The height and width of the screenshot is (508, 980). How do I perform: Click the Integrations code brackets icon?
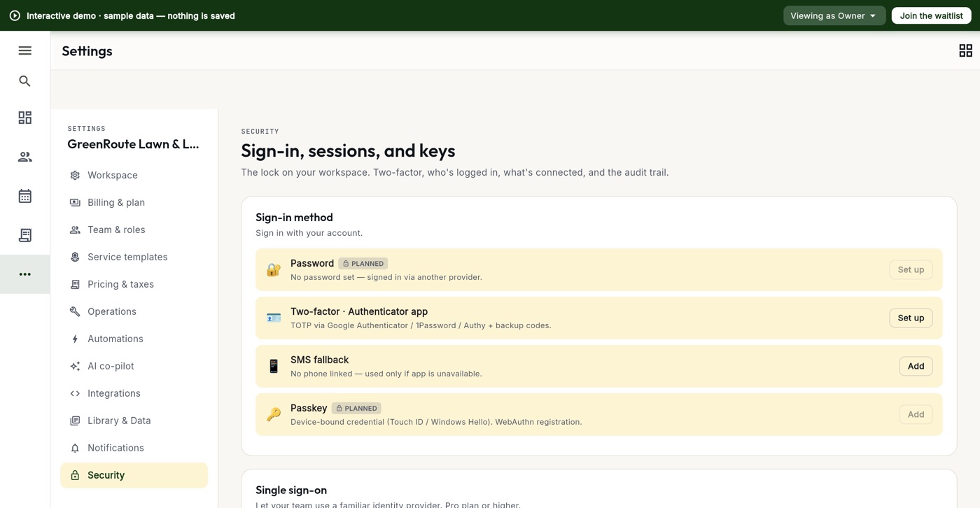75,393
